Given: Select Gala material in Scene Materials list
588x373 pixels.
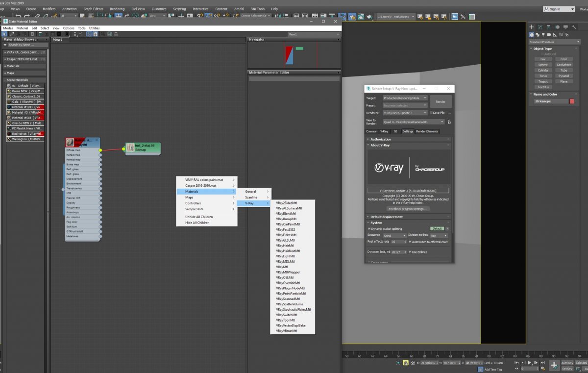Looking at the screenshot, I should 25,102.
